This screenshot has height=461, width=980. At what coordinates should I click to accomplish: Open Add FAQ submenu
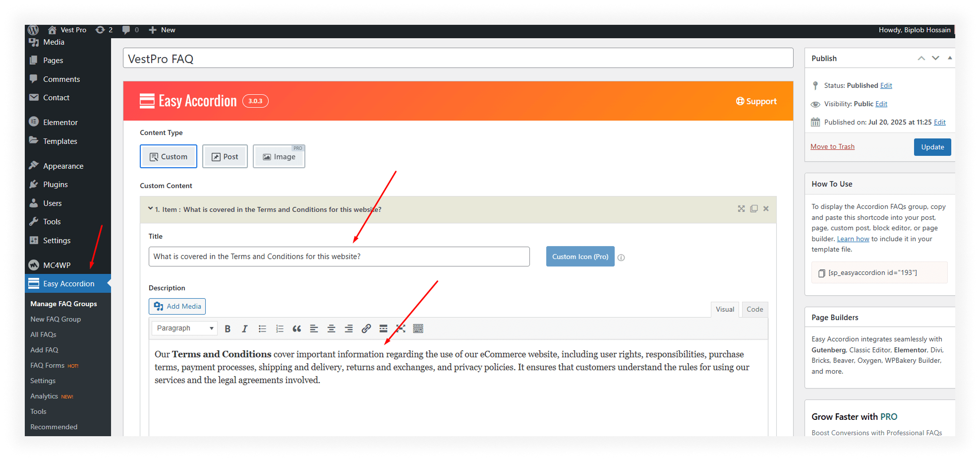pyautogui.click(x=44, y=350)
